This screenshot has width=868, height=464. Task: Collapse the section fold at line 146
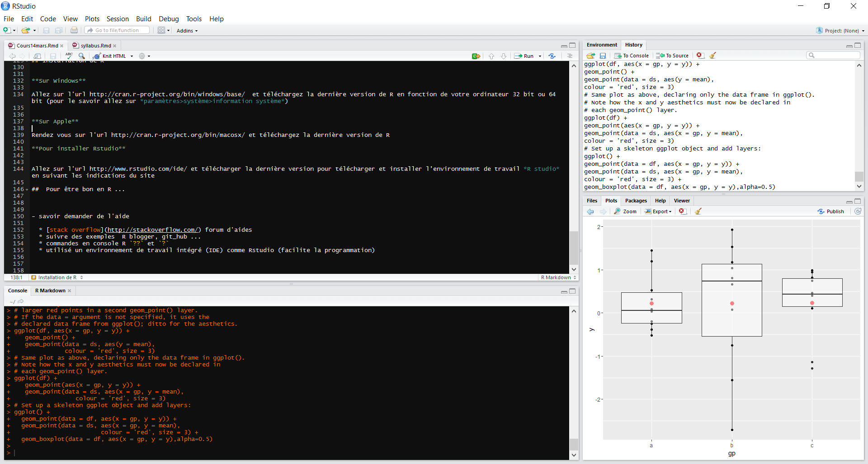pos(27,189)
